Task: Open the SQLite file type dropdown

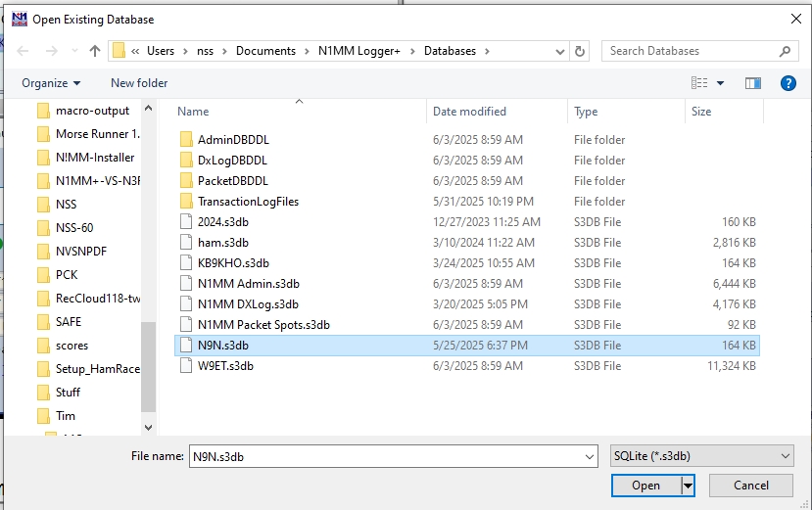Action: [x=700, y=456]
